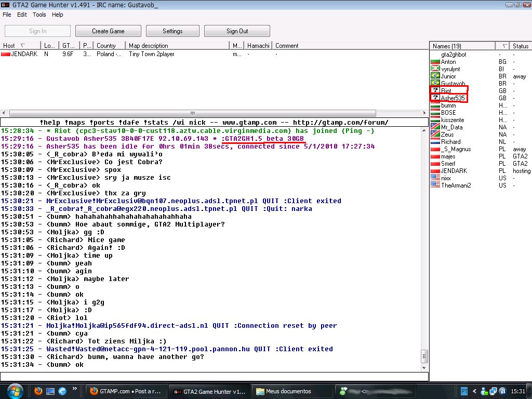Image resolution: width=532 pixels, height=399 pixels.
Task: Expand the quick launch overflow chevron
Action: tap(74, 388)
